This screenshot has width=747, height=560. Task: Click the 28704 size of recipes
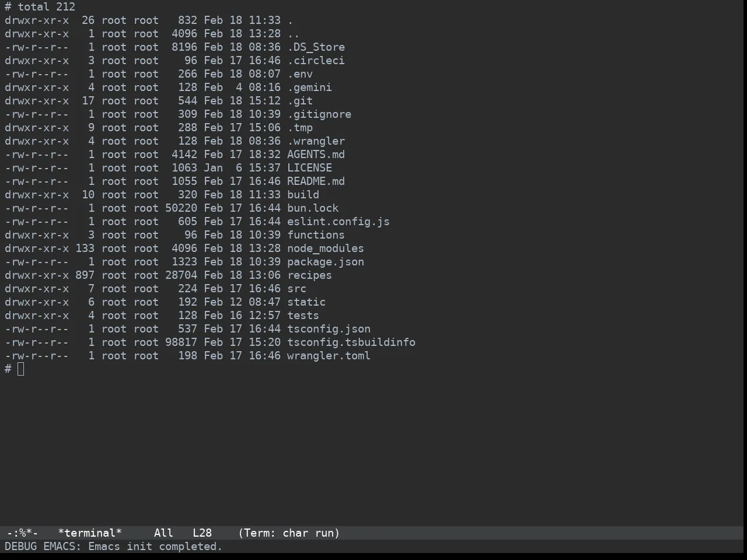[181, 275]
